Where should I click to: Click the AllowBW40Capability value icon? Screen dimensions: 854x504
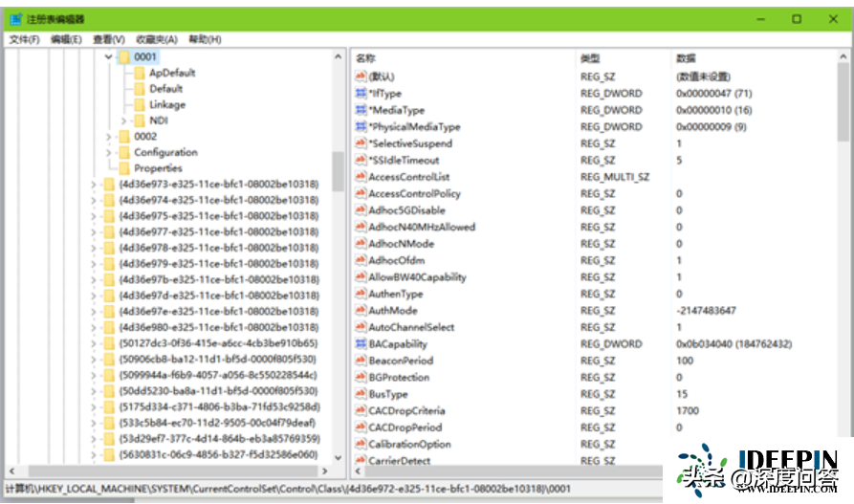click(x=361, y=276)
